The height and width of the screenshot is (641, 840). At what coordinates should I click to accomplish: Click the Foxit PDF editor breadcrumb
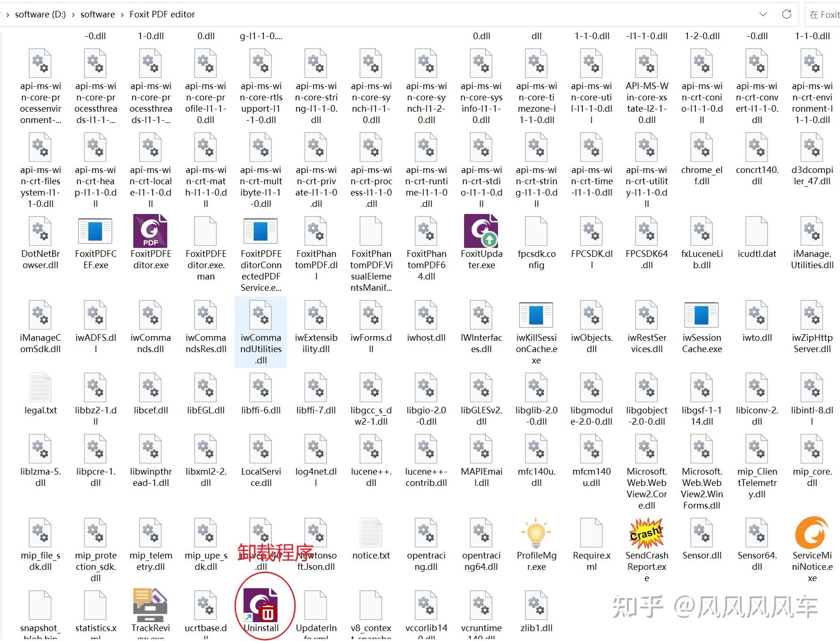pyautogui.click(x=162, y=15)
